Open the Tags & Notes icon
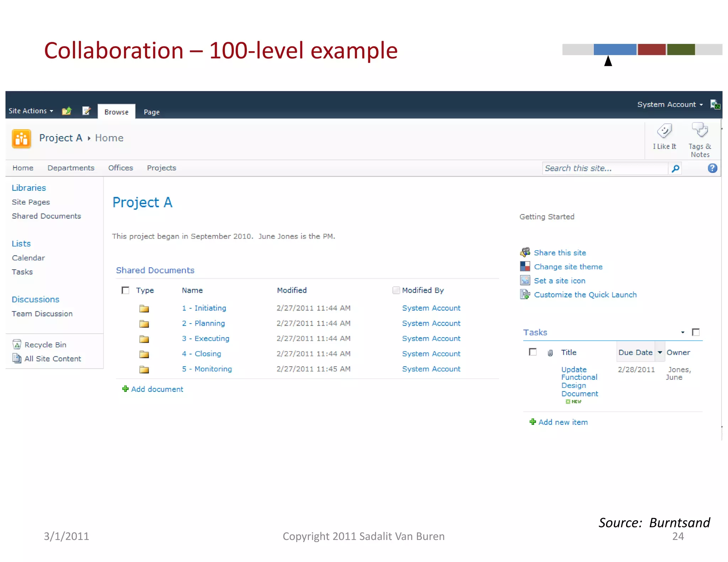Screen dimensions: 728x562 (700, 130)
